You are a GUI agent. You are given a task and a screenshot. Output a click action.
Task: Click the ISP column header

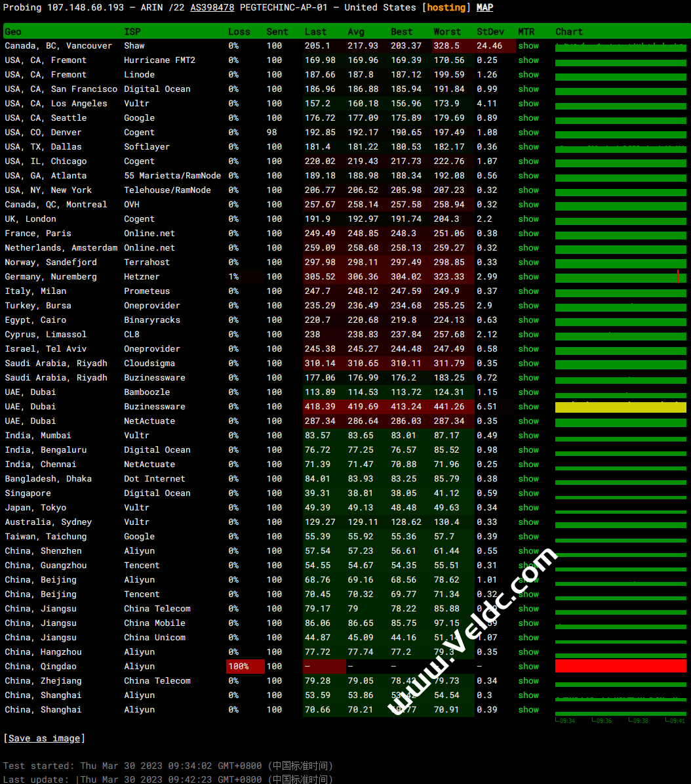click(x=132, y=31)
